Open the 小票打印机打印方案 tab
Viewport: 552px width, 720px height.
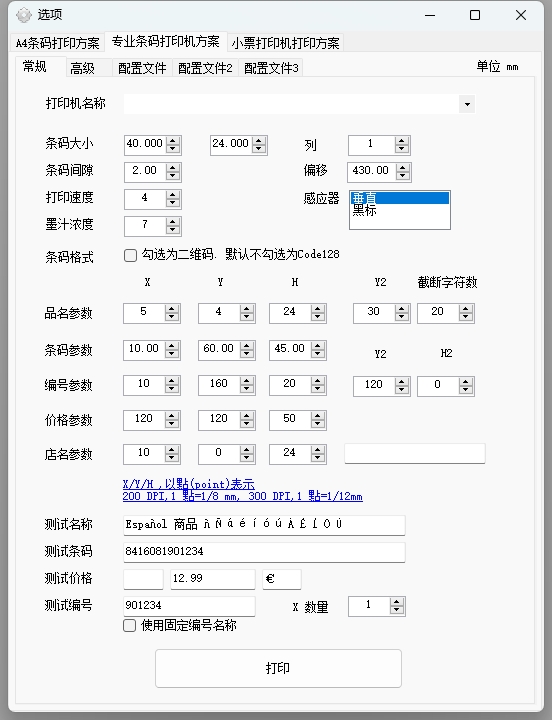point(285,43)
